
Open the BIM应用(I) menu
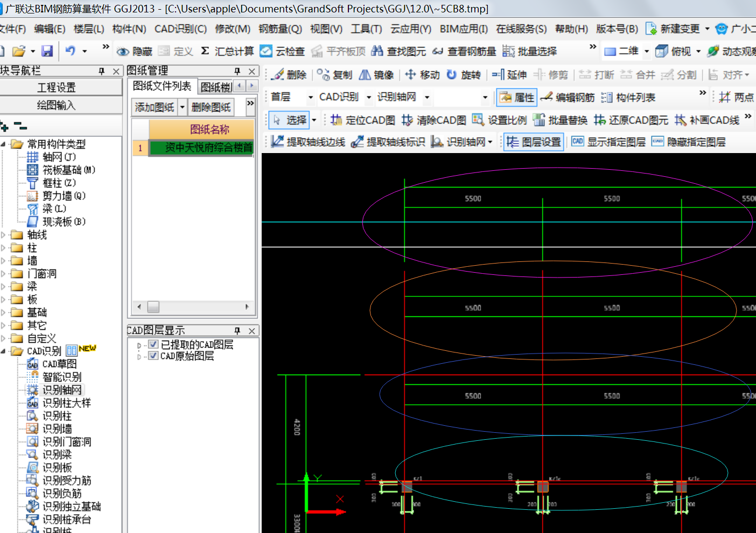pyautogui.click(x=464, y=29)
